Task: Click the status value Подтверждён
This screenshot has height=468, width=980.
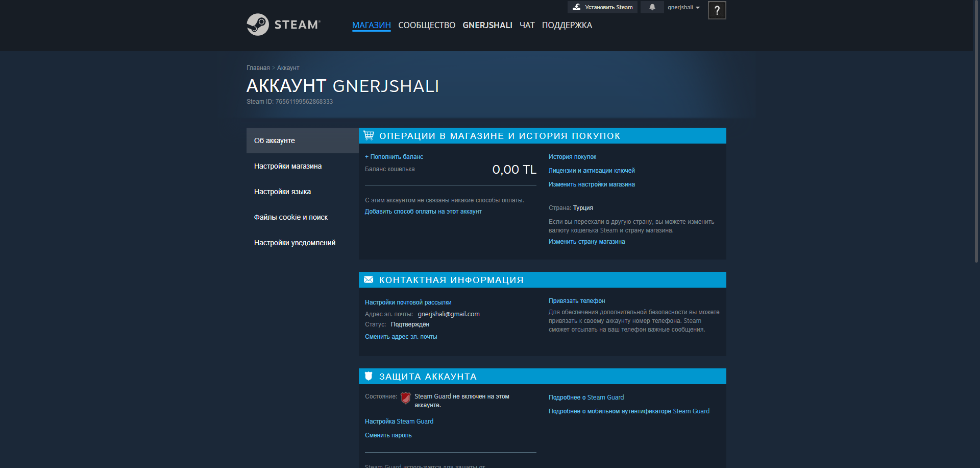Action: coord(410,324)
